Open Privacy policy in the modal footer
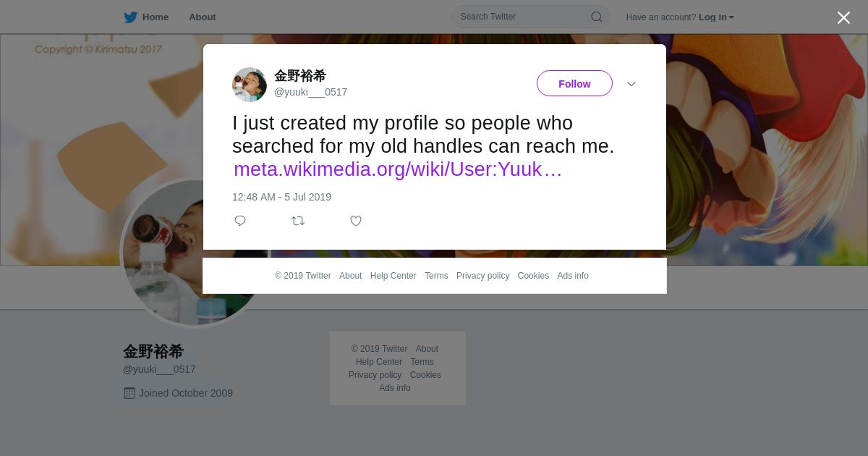This screenshot has height=456, width=868. coord(482,276)
